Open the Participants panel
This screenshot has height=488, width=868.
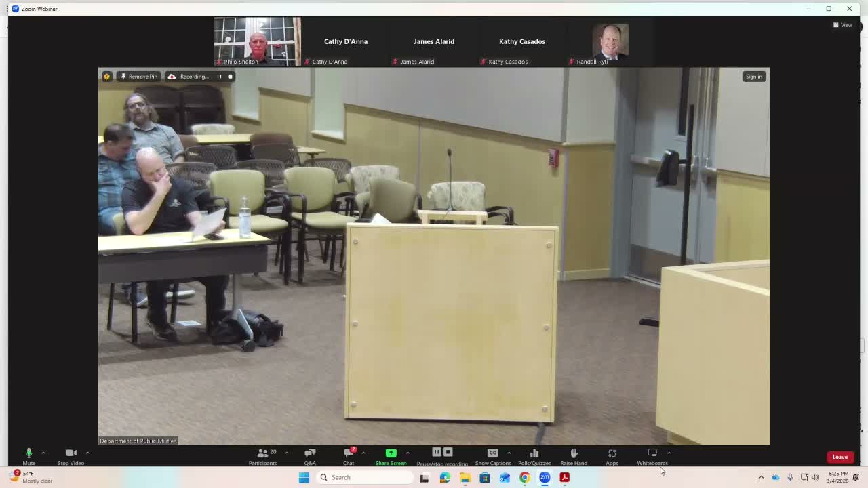262,456
